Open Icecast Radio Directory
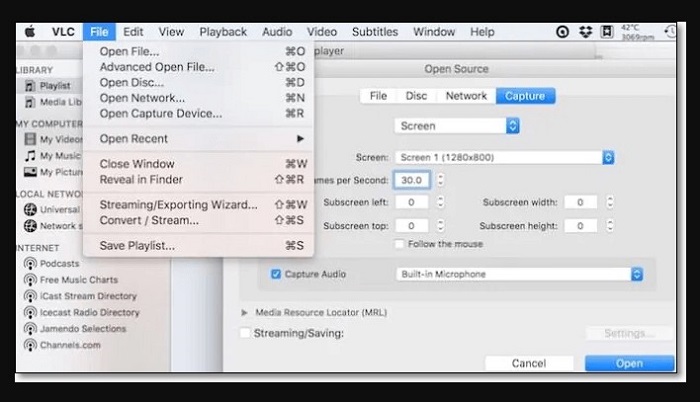Screen dimensions: 700x402 pyautogui.click(x=82, y=312)
